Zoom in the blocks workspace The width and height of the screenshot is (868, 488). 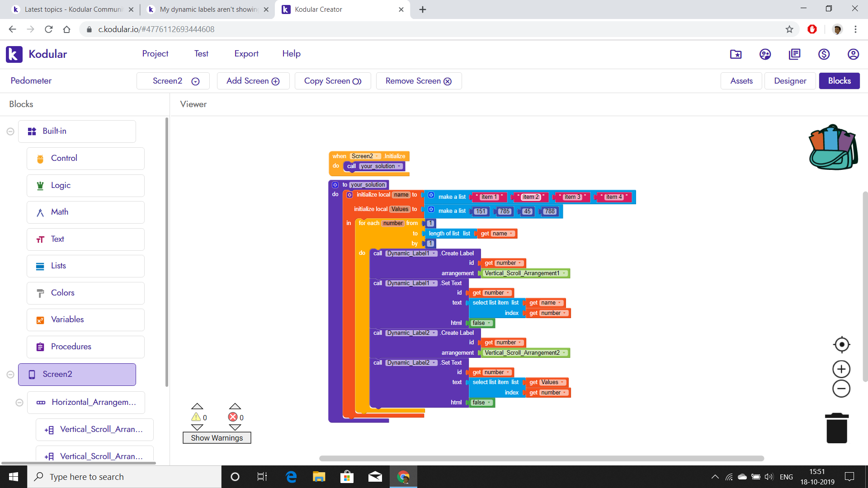[x=841, y=369]
